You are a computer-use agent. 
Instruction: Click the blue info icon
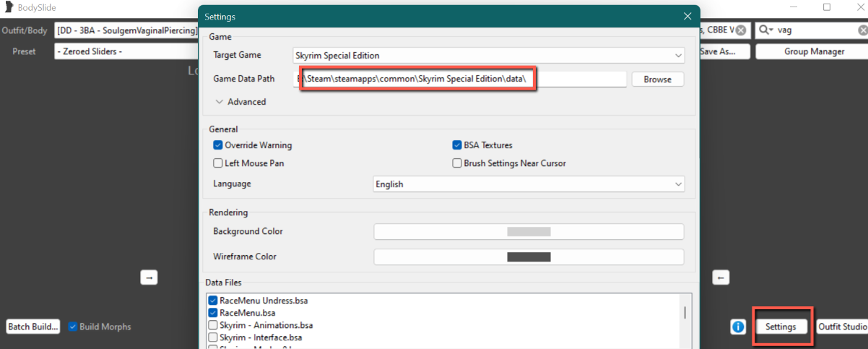(738, 327)
